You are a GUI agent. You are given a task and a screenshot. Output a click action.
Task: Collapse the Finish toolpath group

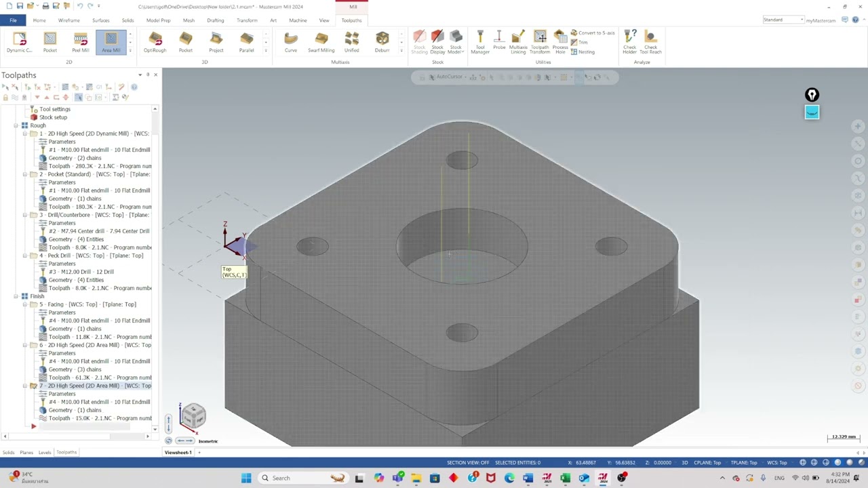(16, 296)
